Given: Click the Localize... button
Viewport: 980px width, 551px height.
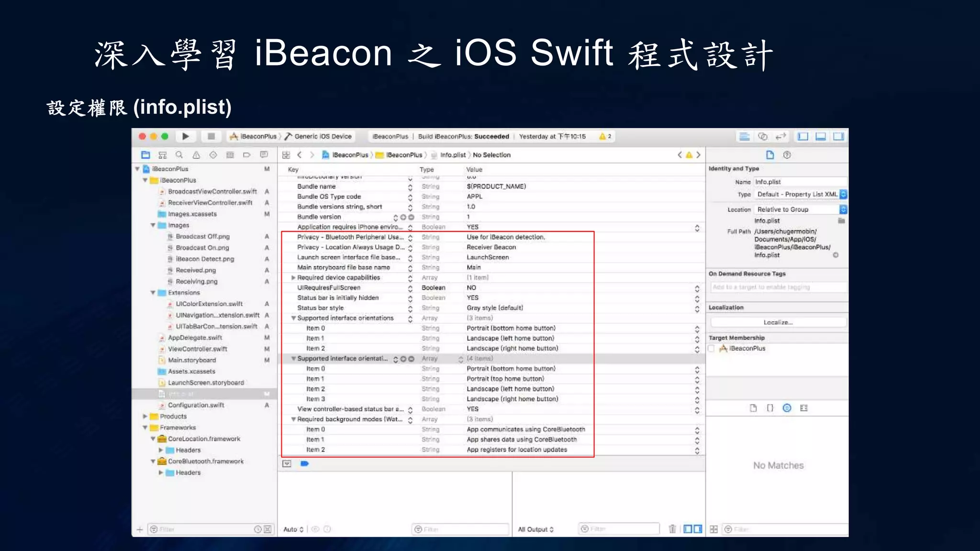Looking at the screenshot, I should [x=778, y=322].
